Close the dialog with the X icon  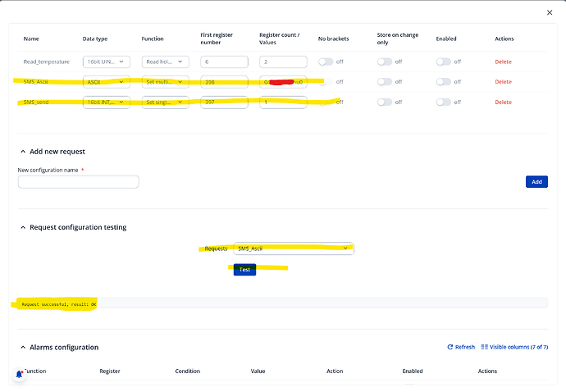point(550,12)
